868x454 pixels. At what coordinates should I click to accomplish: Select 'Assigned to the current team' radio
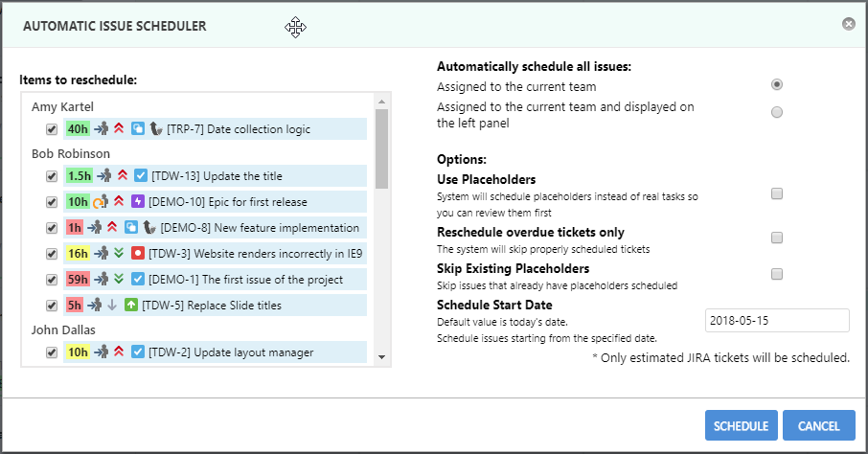pos(777,85)
